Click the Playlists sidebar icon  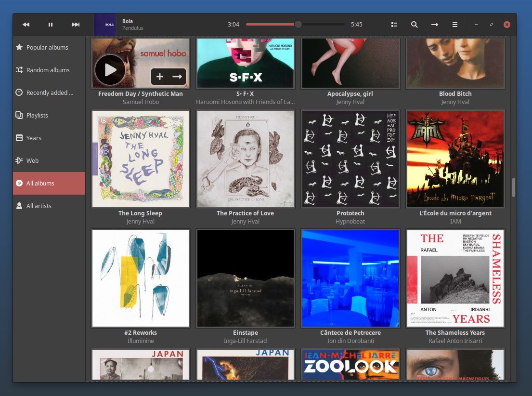tap(19, 115)
